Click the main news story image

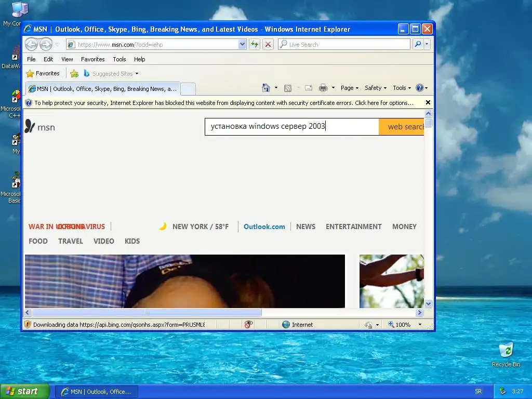(185, 281)
